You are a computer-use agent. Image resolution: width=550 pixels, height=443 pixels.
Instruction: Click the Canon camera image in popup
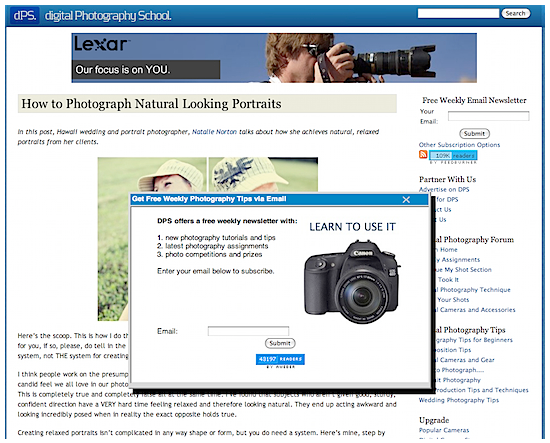pos(352,281)
